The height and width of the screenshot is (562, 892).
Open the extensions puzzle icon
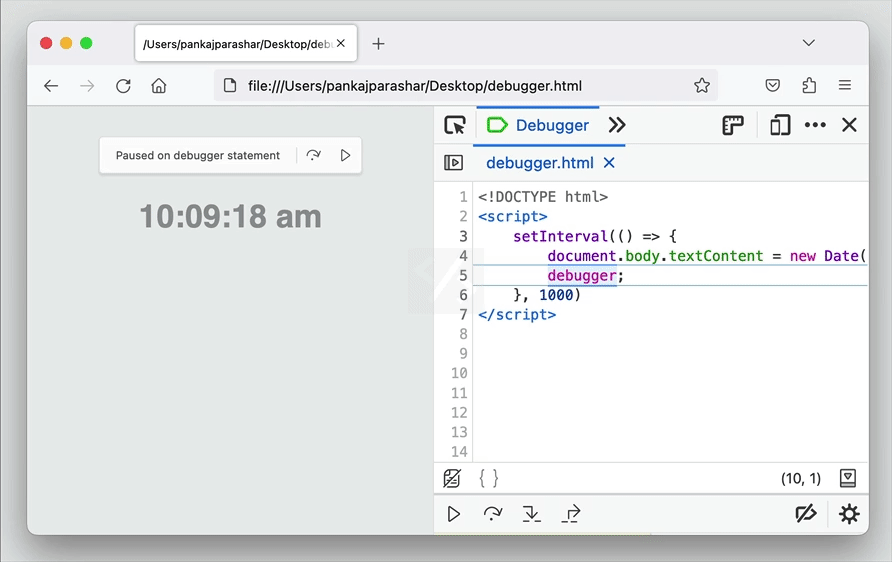[x=809, y=85]
